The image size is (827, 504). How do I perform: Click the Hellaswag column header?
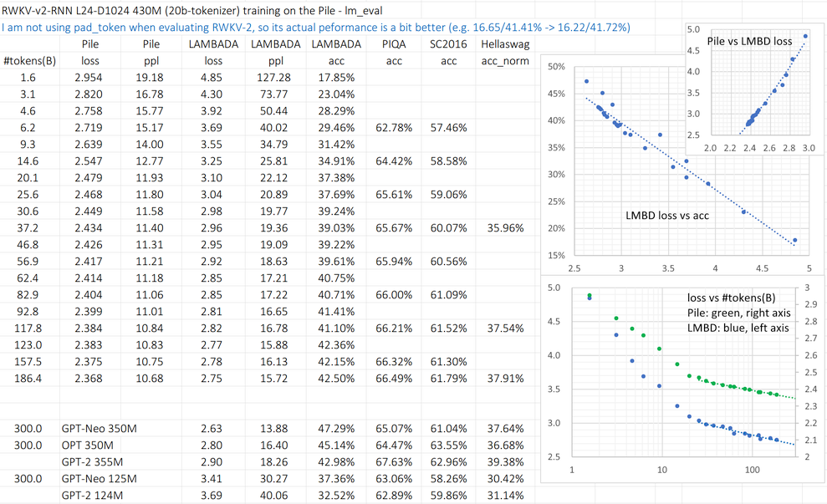pos(504,43)
